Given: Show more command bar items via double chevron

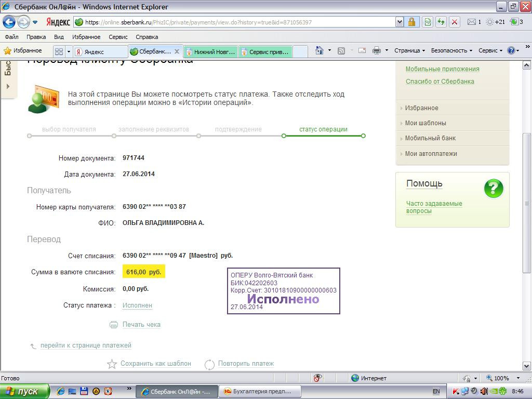Looking at the screenshot, I should click(x=527, y=46).
